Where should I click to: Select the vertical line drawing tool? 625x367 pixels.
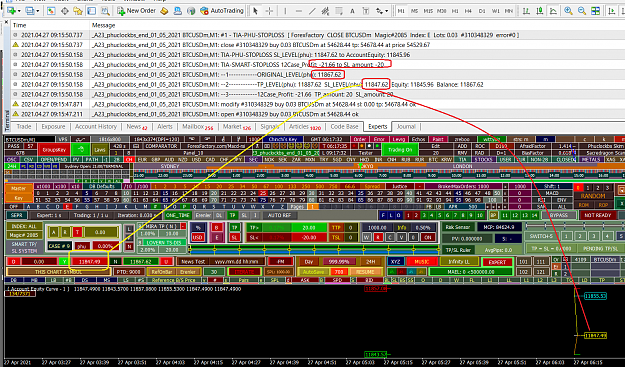(x=285, y=11)
